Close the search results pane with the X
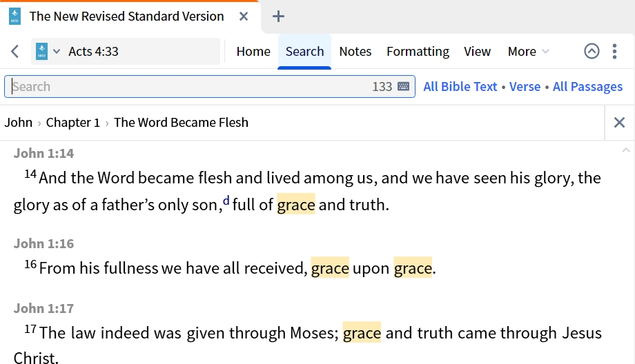The height and width of the screenshot is (364, 635). click(619, 122)
